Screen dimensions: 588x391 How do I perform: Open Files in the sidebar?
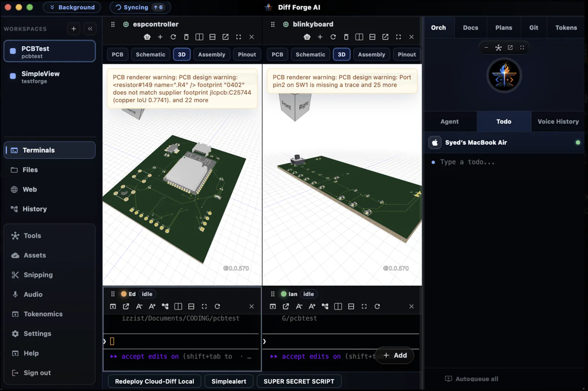pyautogui.click(x=50, y=170)
